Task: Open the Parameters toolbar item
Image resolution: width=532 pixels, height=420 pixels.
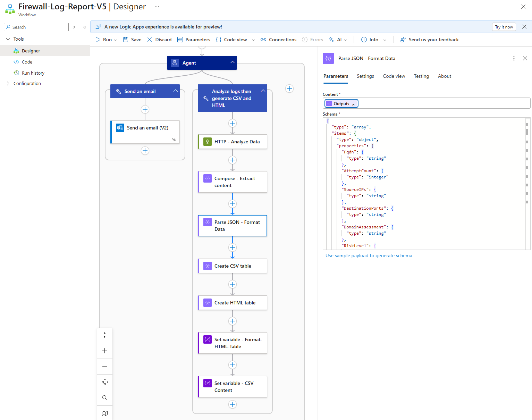Action: (194, 40)
